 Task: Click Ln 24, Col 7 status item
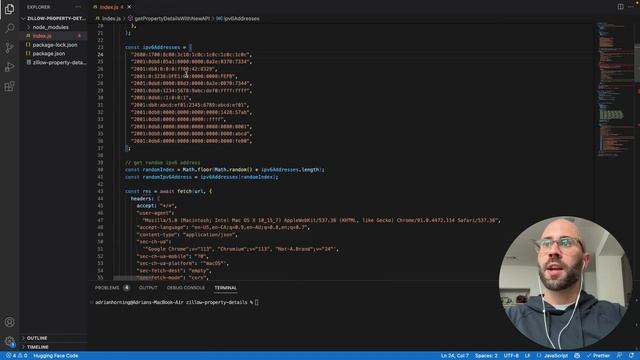pyautogui.click(x=454, y=356)
